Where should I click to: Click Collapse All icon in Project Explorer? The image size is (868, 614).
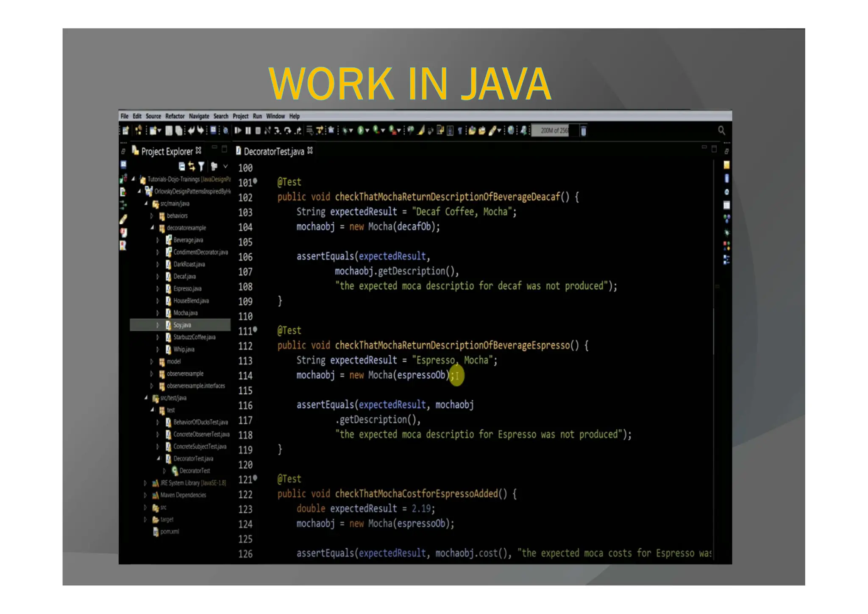pyautogui.click(x=181, y=166)
